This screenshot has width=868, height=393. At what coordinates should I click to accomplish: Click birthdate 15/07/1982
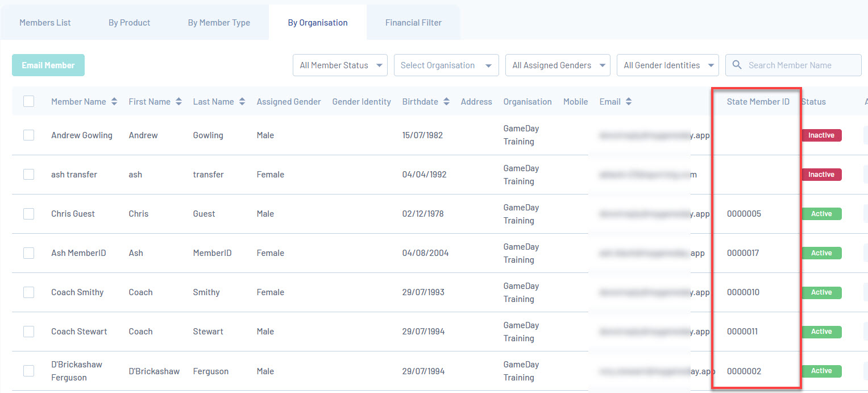coord(422,135)
